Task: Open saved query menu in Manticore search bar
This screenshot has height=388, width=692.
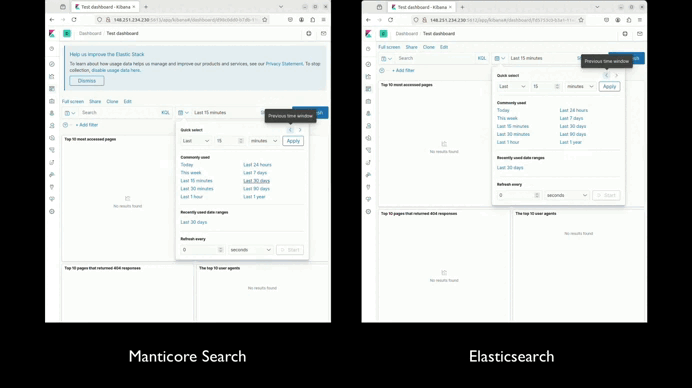Action: [x=70, y=113]
